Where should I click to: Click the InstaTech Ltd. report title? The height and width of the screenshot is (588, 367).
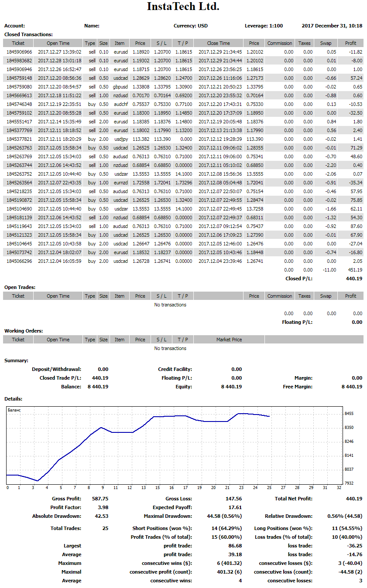coord(183,7)
